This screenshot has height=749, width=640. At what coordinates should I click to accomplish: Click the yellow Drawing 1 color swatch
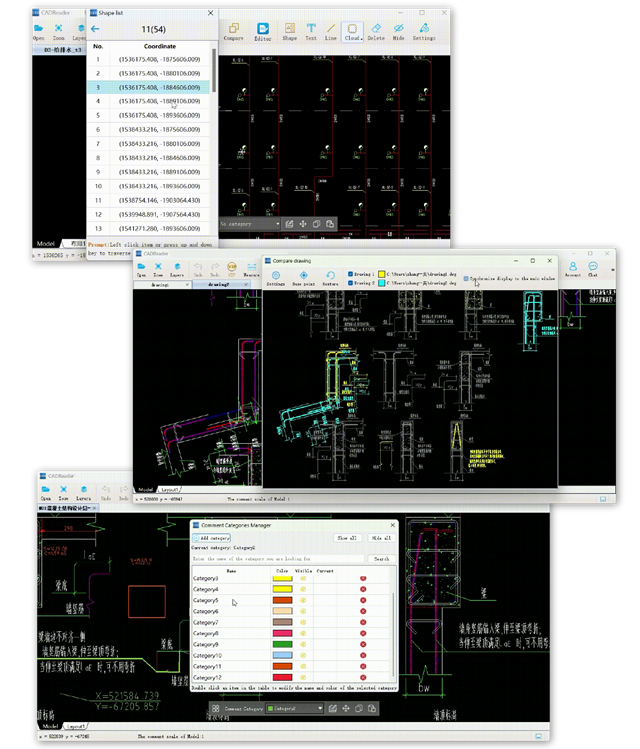(382, 274)
